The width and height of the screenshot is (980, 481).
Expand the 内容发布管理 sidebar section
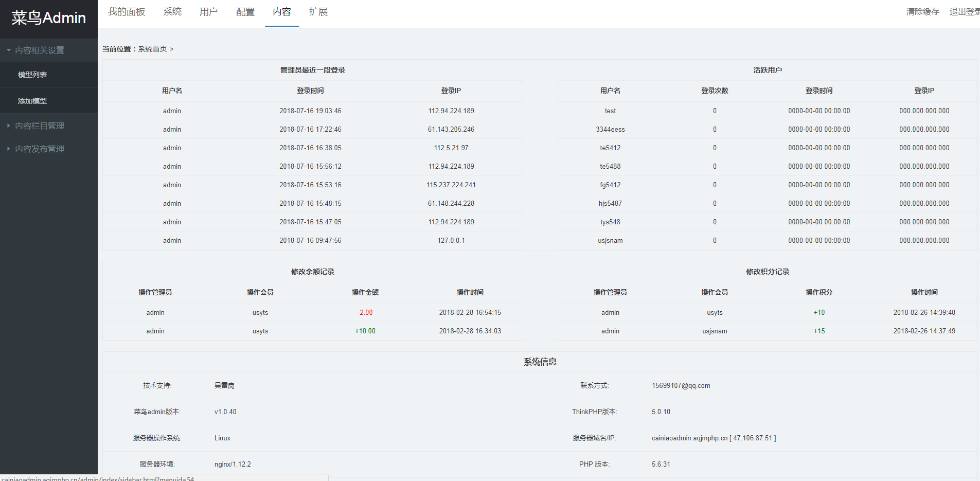click(40, 149)
